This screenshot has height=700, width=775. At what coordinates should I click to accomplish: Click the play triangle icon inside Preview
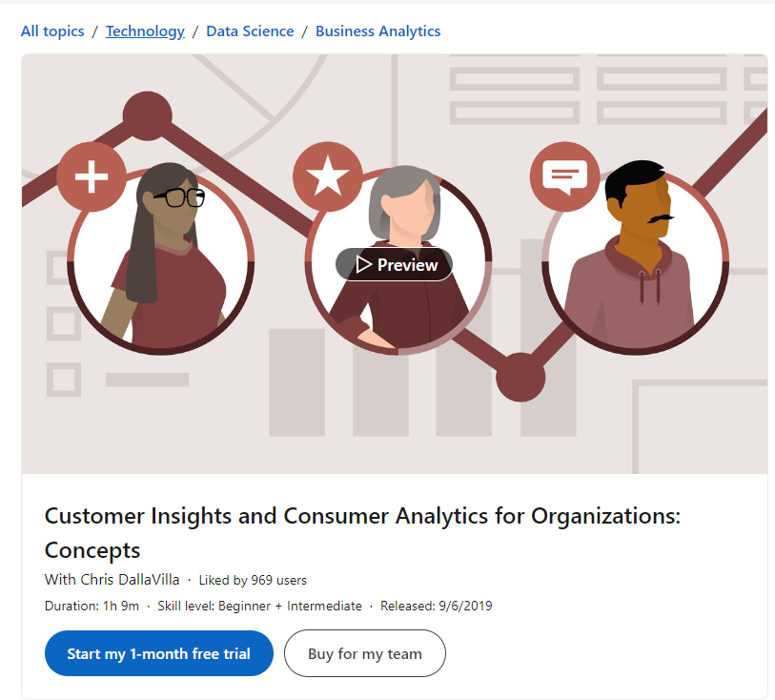(362, 264)
